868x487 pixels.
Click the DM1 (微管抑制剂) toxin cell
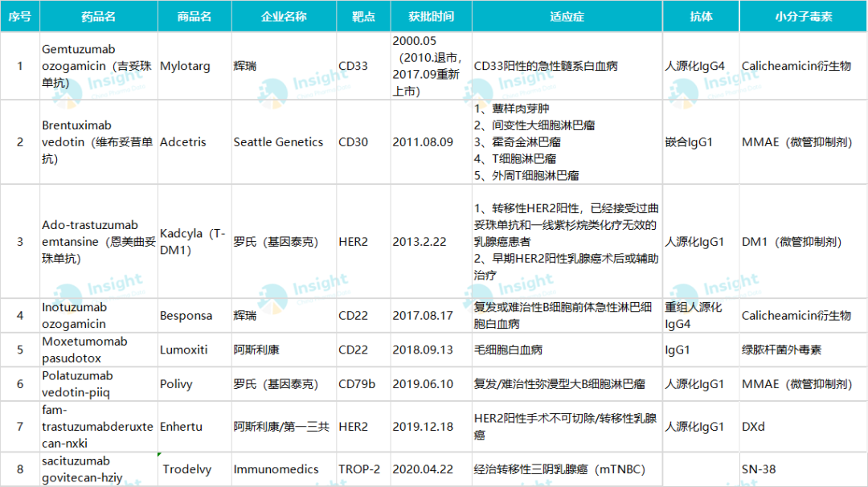[x=803, y=242]
